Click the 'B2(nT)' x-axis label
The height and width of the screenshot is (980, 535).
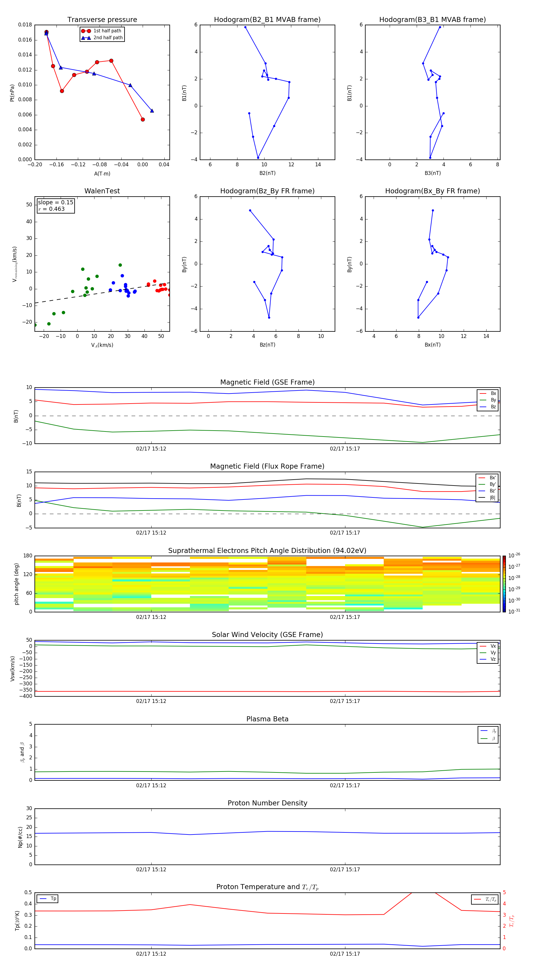[267, 173]
